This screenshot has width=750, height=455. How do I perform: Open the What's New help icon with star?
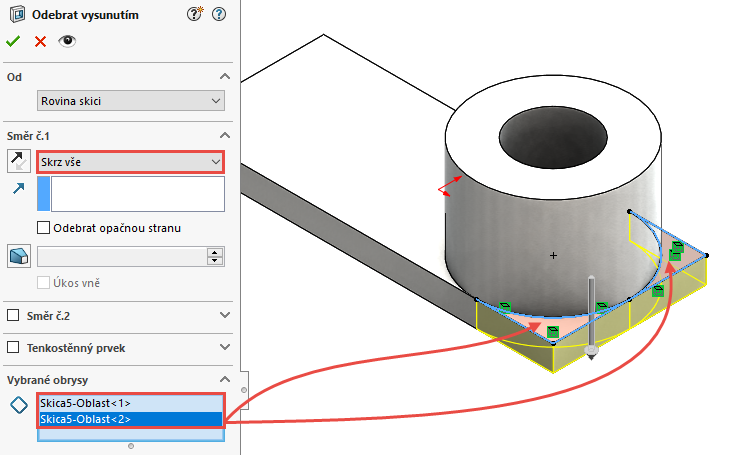195,14
